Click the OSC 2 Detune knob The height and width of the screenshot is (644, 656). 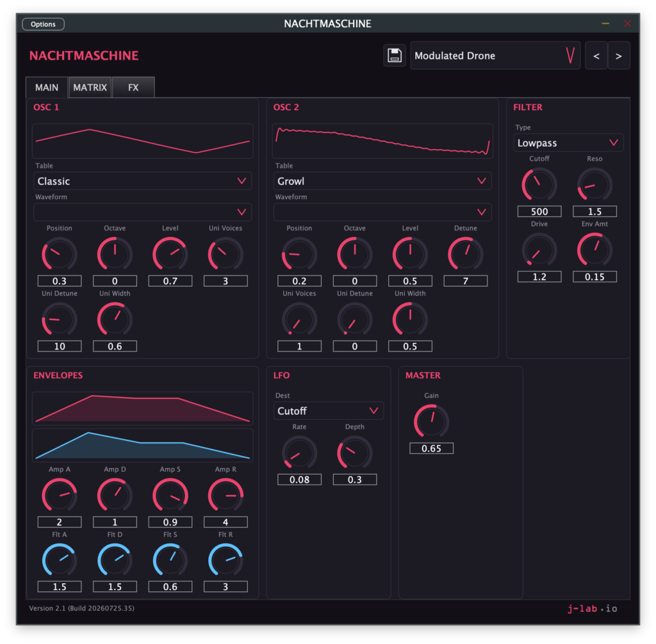point(466,254)
